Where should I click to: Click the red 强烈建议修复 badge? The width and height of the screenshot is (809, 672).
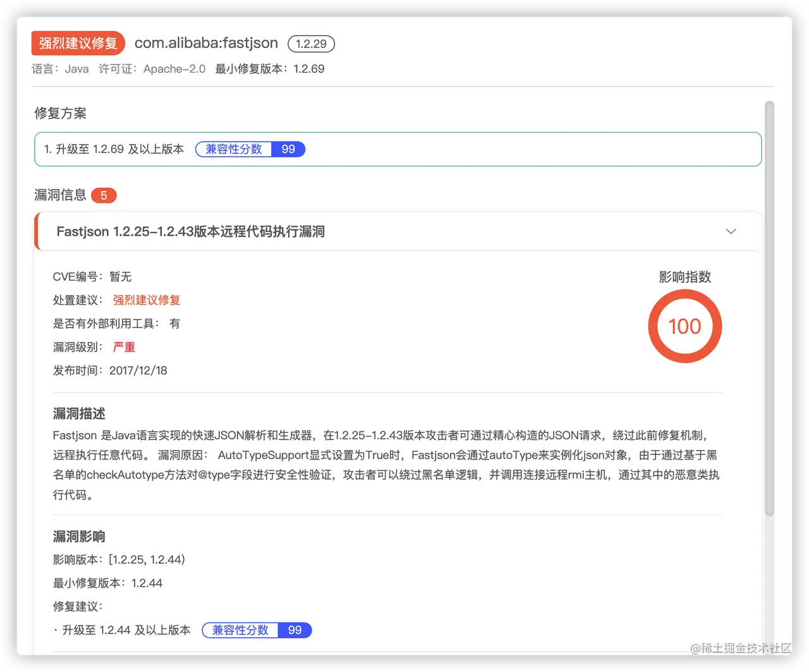click(x=78, y=43)
